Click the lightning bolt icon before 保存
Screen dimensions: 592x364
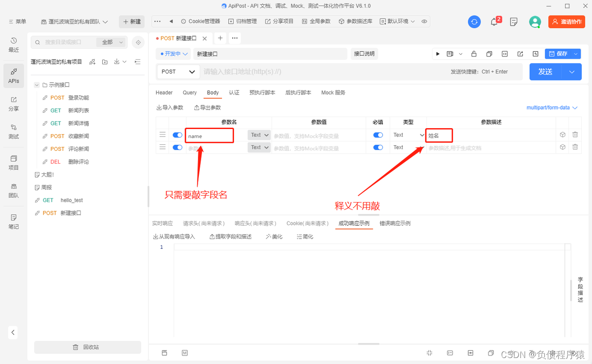tap(536, 54)
